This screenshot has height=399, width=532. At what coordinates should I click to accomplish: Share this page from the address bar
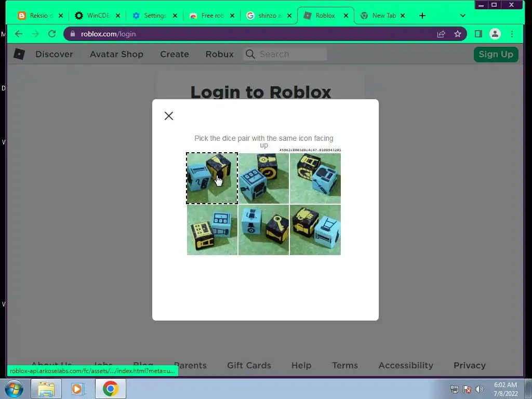pos(441,34)
